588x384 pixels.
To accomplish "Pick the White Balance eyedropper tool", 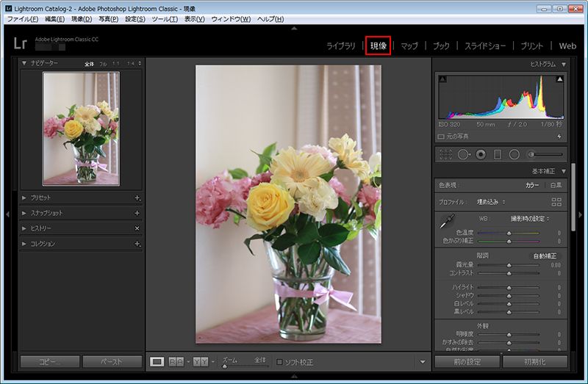I will click(x=446, y=221).
